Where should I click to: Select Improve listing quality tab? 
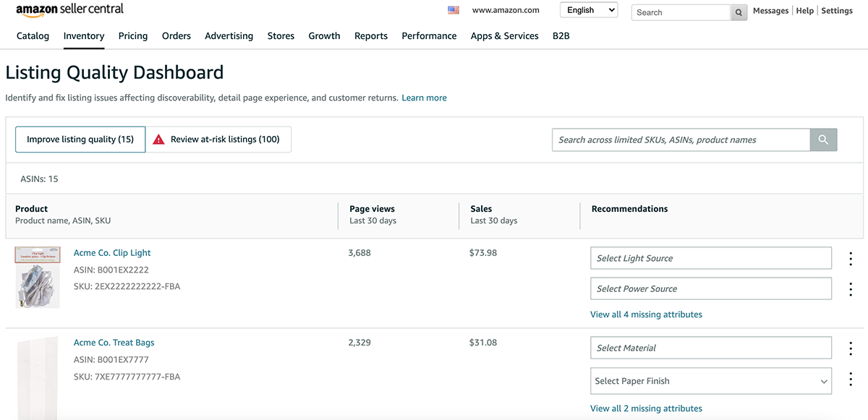coord(80,140)
